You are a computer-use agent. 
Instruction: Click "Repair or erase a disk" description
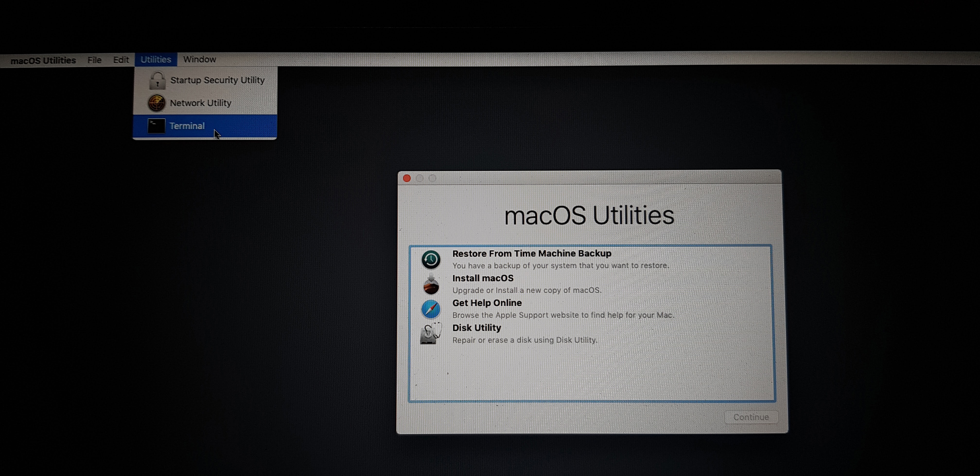pos(525,340)
